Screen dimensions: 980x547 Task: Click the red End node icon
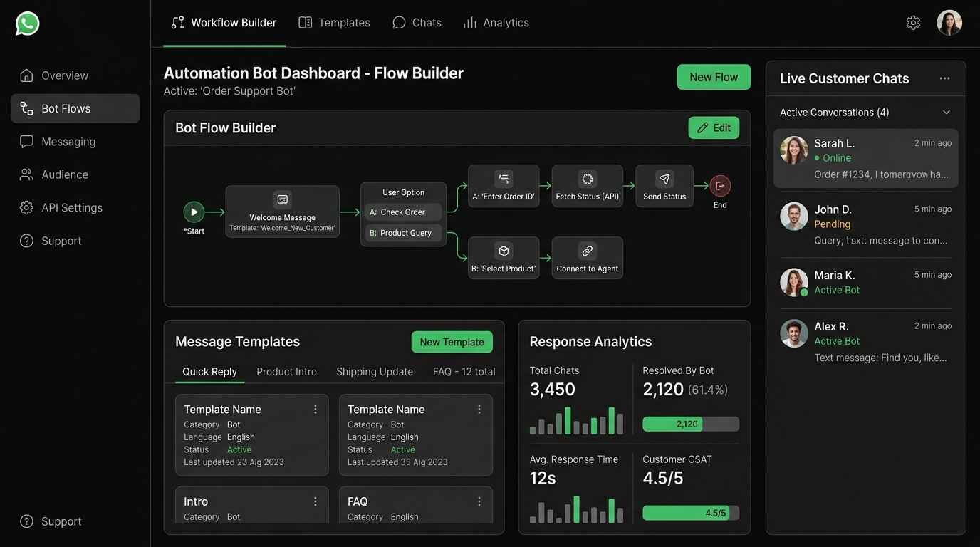click(x=720, y=186)
